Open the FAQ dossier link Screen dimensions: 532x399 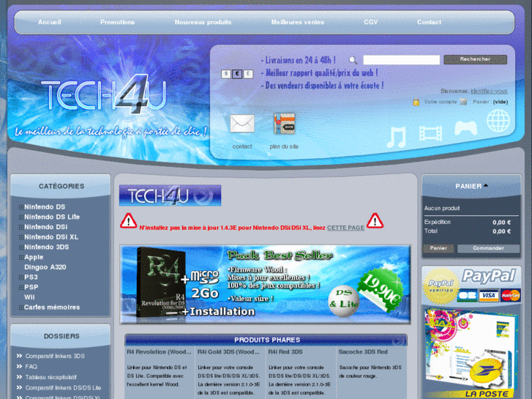coord(31,367)
